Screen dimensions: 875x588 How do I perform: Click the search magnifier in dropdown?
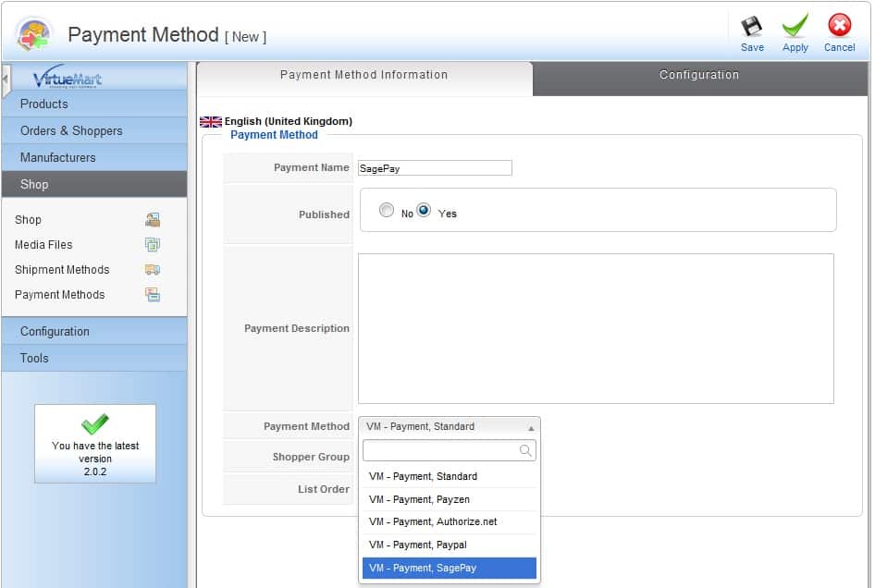525,450
